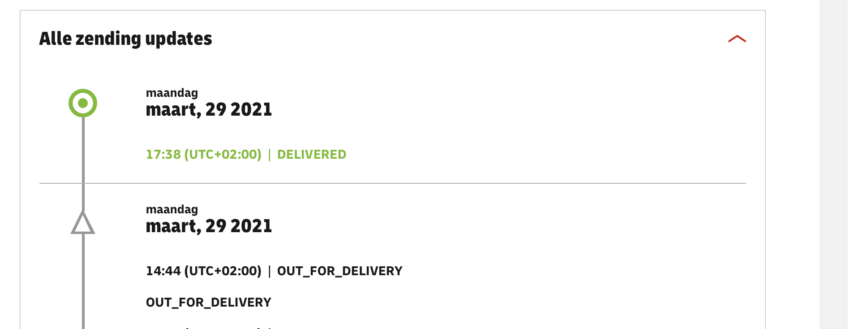The height and width of the screenshot is (329, 868).
Task: Click the first maart, 29 2021 date
Action: (x=209, y=110)
